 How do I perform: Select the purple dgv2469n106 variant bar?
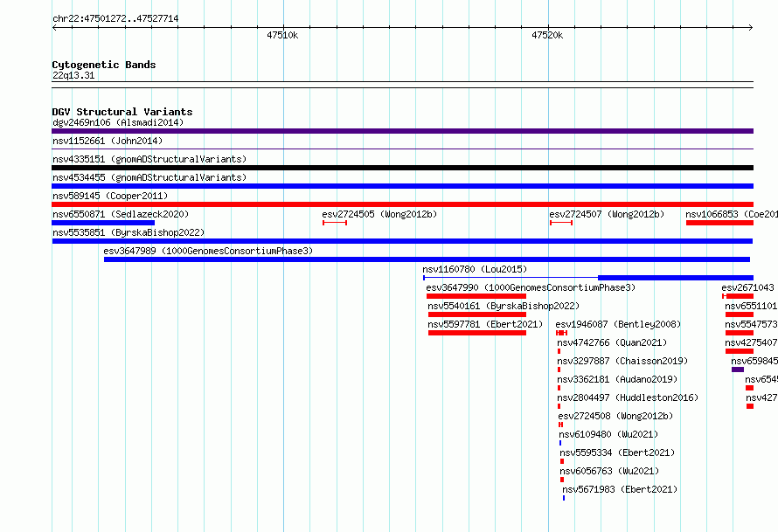click(402, 131)
